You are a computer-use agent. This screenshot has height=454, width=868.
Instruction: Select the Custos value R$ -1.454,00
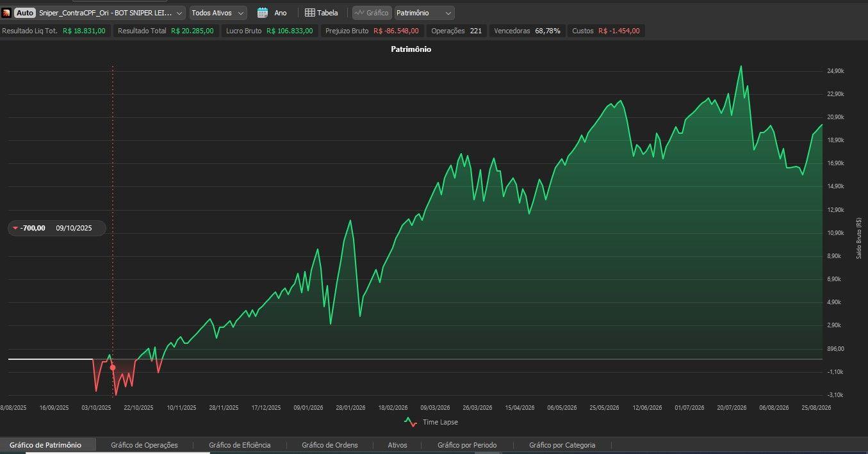pyautogui.click(x=619, y=31)
